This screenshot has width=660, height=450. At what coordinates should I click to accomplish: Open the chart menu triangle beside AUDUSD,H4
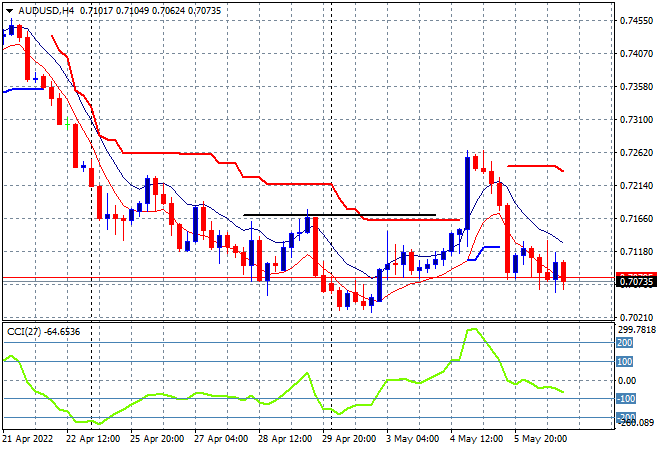coord(9,11)
